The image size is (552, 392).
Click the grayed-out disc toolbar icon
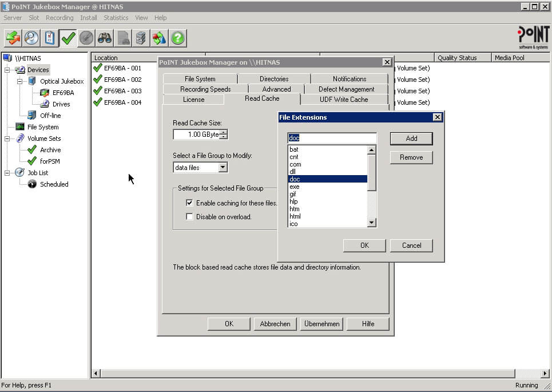[86, 38]
